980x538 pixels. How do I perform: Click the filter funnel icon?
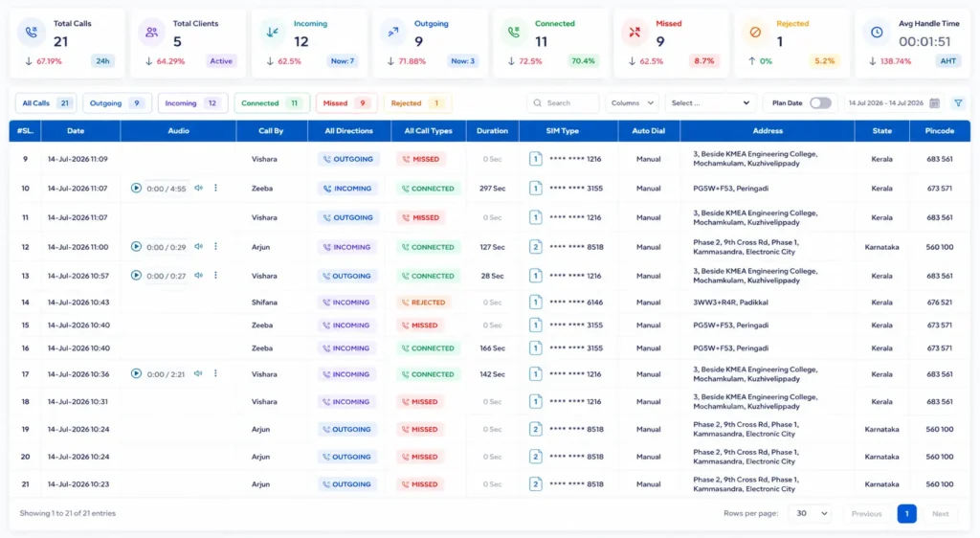pyautogui.click(x=958, y=103)
